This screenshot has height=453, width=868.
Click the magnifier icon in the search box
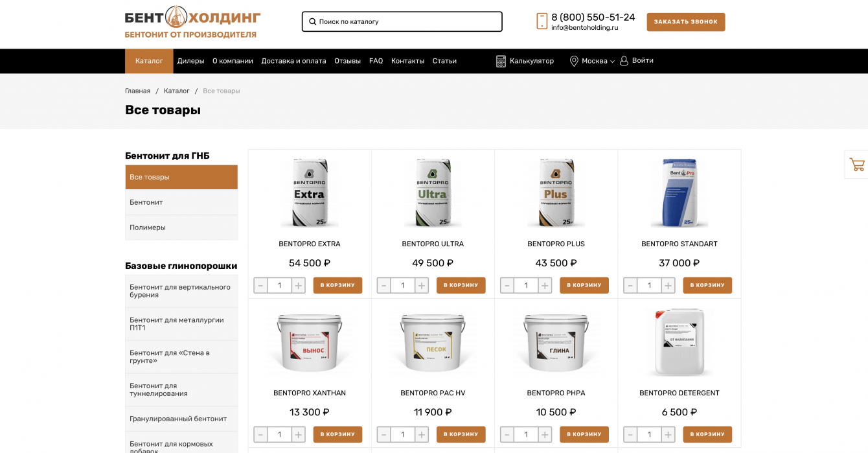[x=313, y=21]
